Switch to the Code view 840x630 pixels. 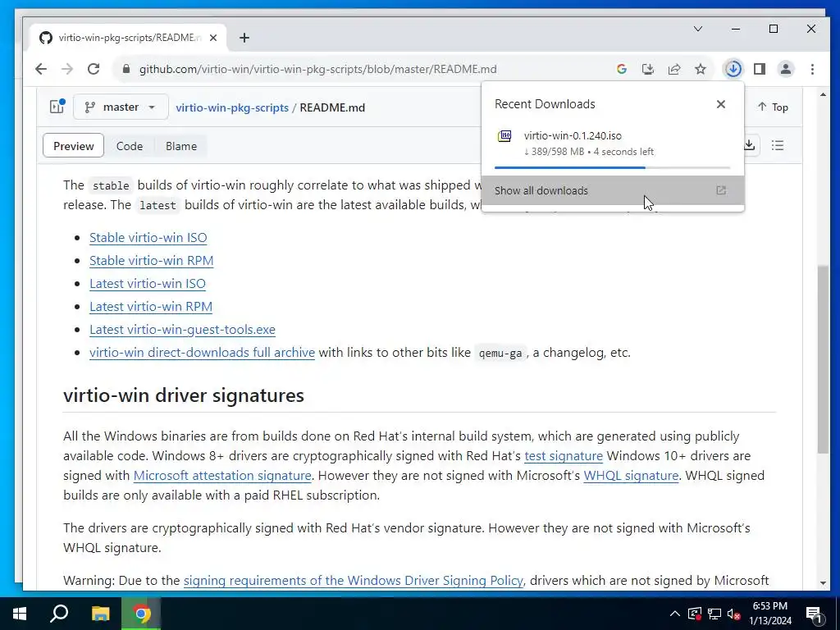pyautogui.click(x=130, y=146)
